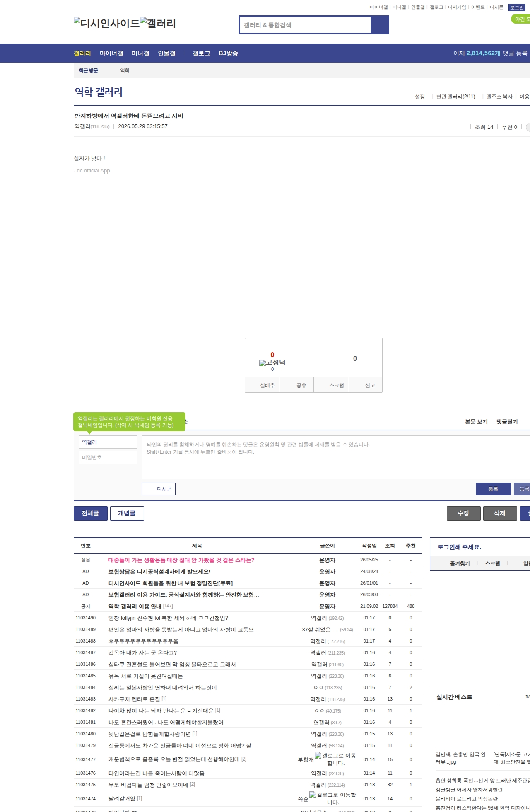Click 본문 보기 above comments
The height and width of the screenshot is (812, 530).
pos(476,421)
